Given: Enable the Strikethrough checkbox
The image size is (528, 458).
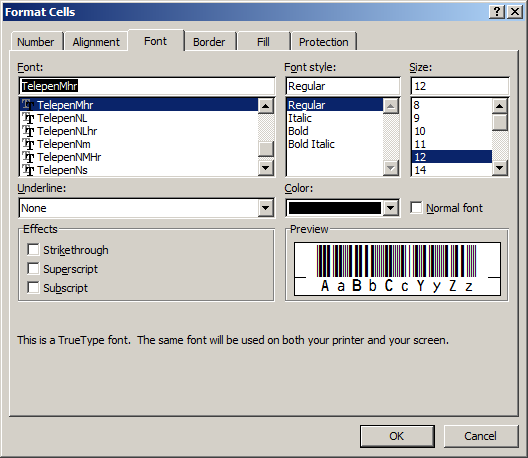Looking at the screenshot, I should click(33, 250).
